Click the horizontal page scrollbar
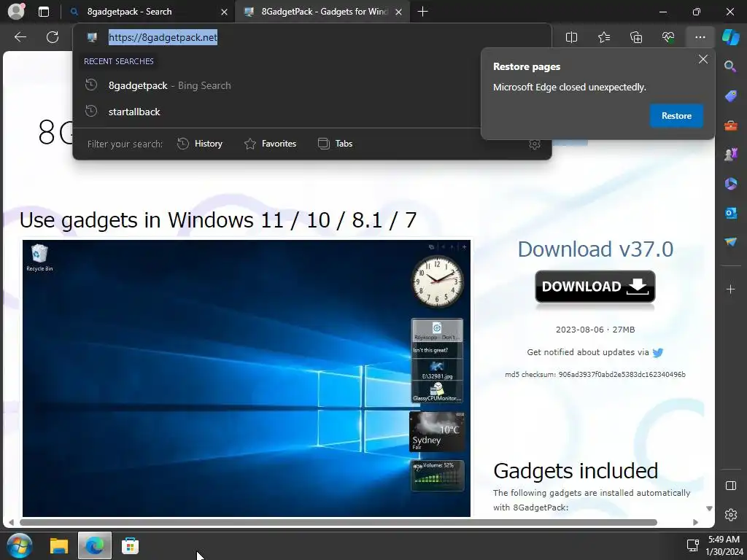The width and height of the screenshot is (747, 560). [338, 522]
